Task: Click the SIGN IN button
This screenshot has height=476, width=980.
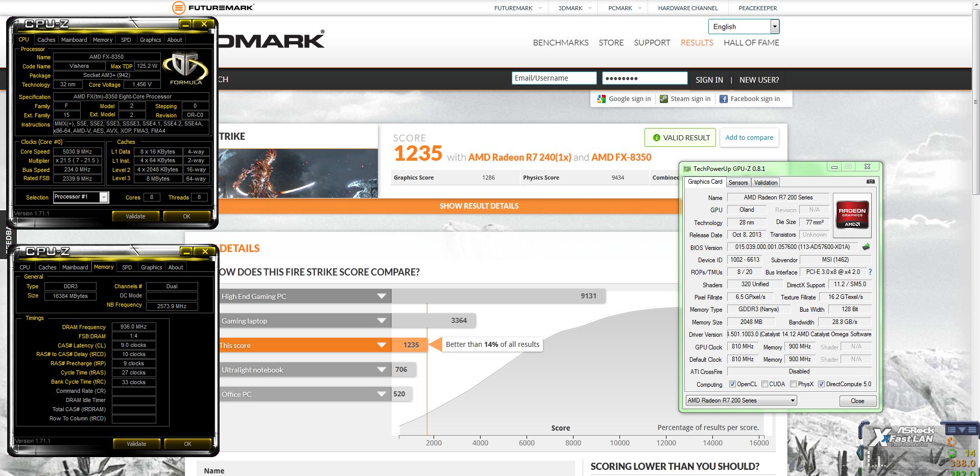Action: [x=709, y=80]
